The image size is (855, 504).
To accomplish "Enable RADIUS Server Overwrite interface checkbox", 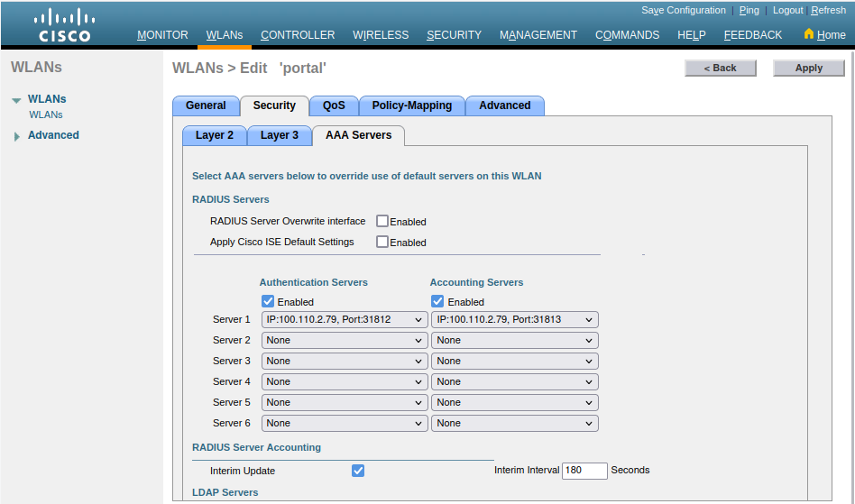I will (x=382, y=221).
